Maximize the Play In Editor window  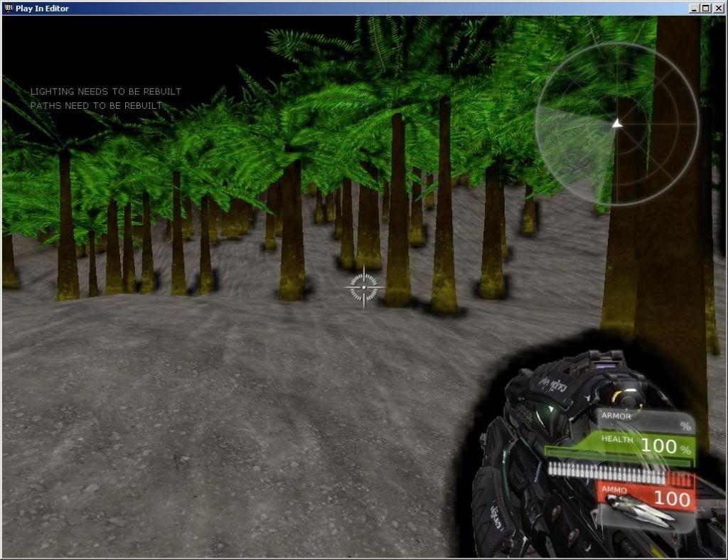coord(706,9)
